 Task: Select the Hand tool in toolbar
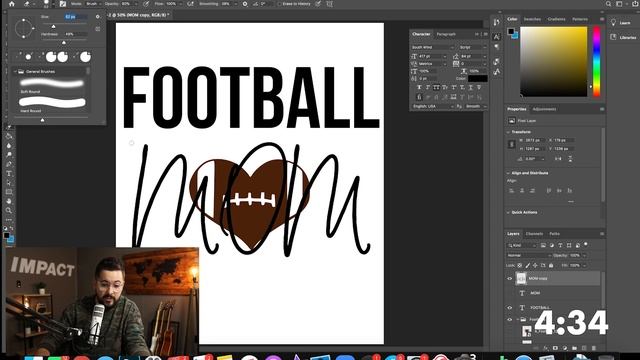click(9, 201)
